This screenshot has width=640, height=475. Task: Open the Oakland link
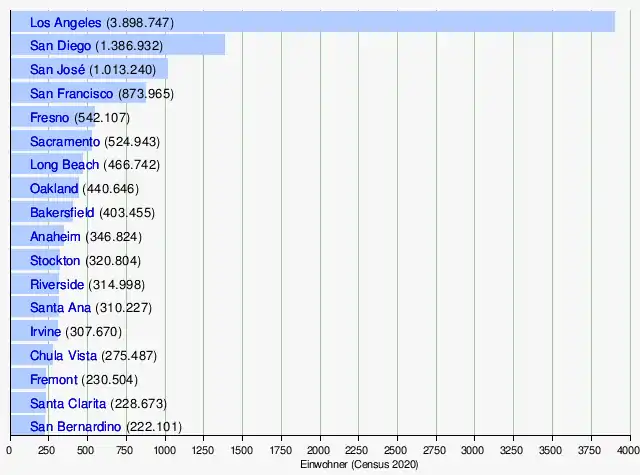click(54, 189)
